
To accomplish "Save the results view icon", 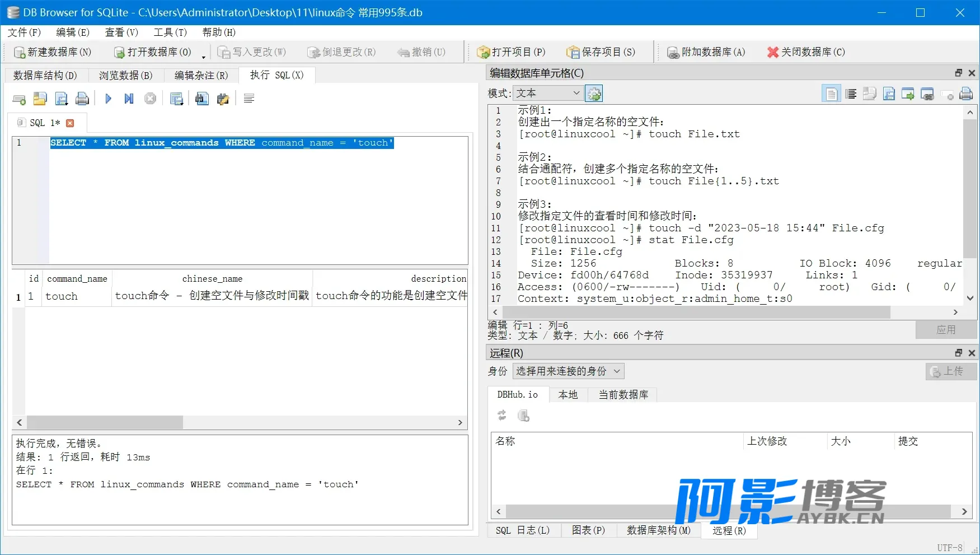I will click(177, 99).
